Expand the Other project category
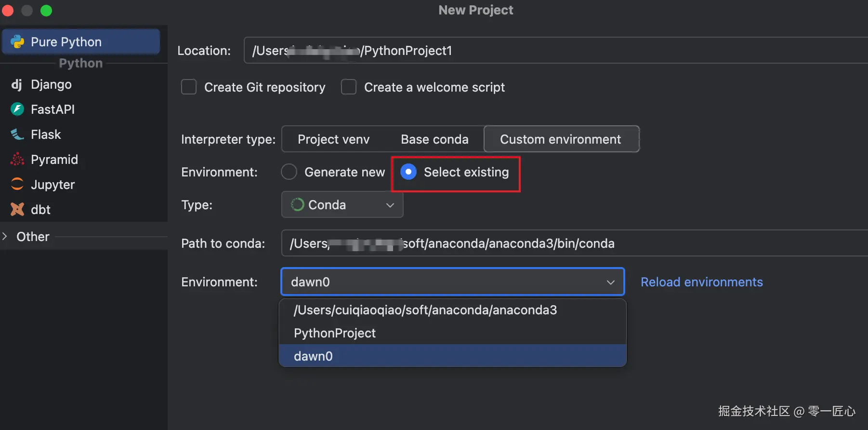868x430 pixels. coord(5,237)
